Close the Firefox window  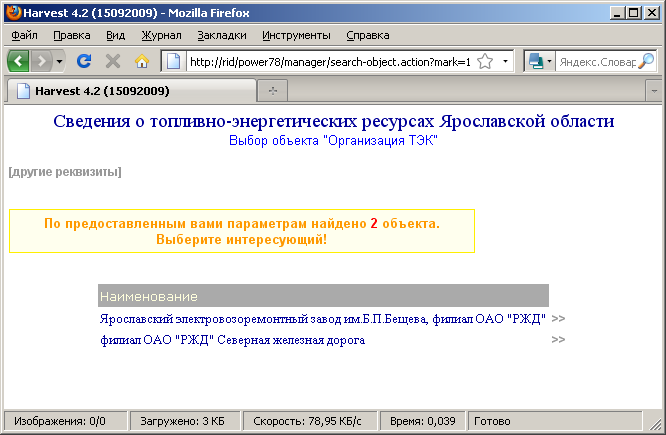(x=652, y=13)
